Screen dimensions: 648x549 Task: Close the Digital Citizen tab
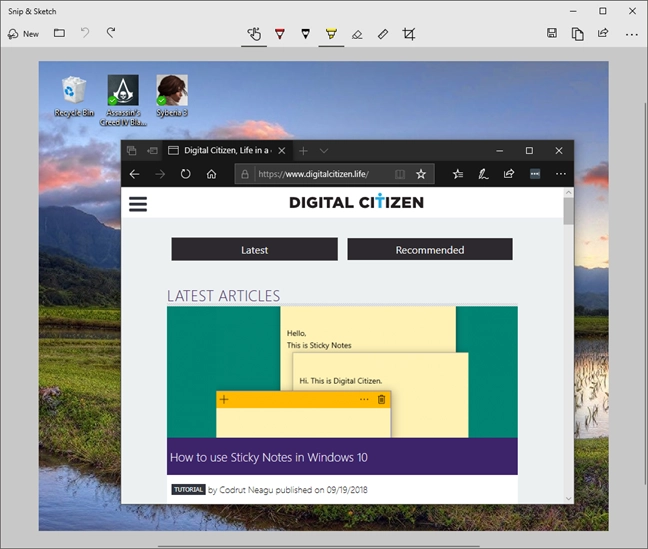[282, 150]
